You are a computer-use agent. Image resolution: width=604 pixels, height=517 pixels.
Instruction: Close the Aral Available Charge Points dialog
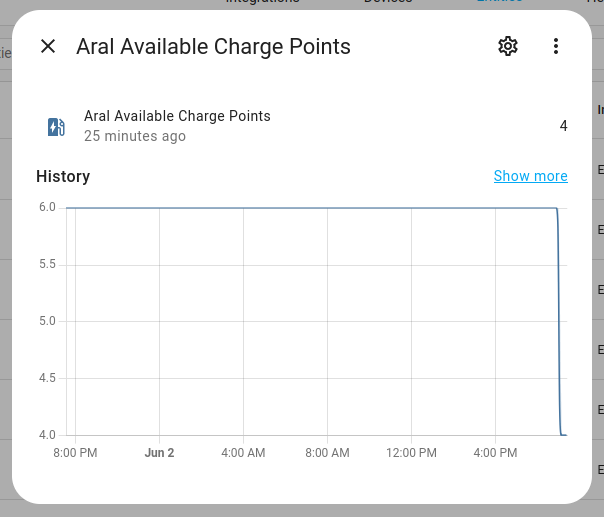48,46
